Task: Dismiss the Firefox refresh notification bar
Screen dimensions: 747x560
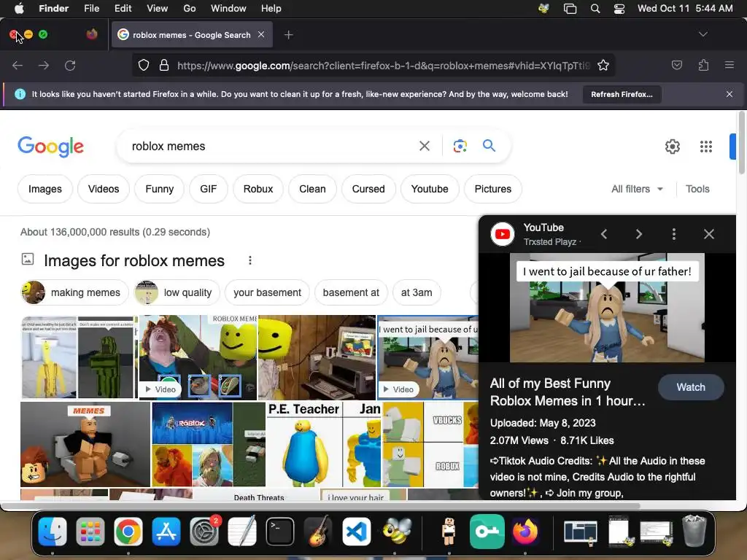Action: 729,94
